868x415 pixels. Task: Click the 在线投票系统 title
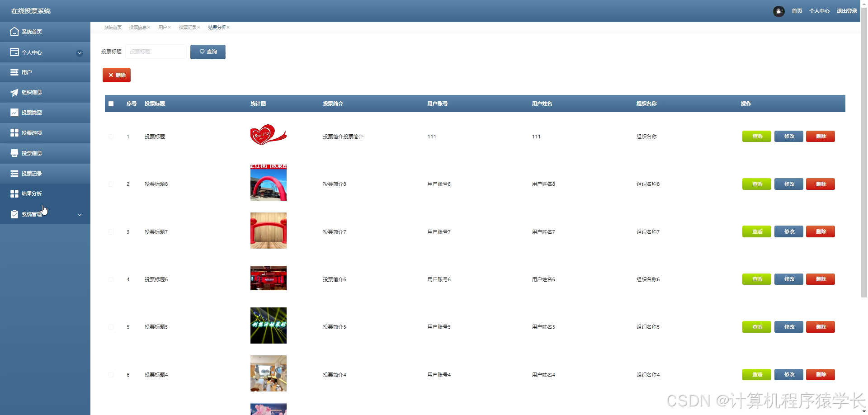pos(31,11)
